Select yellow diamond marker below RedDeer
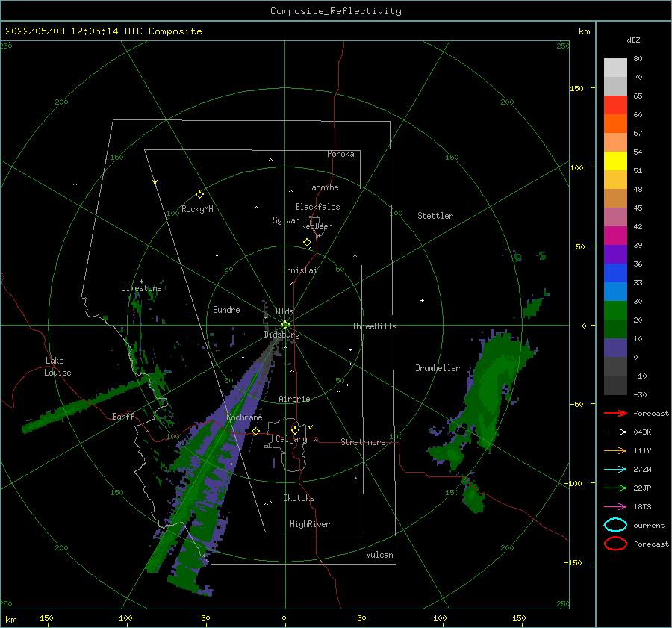 (308, 243)
